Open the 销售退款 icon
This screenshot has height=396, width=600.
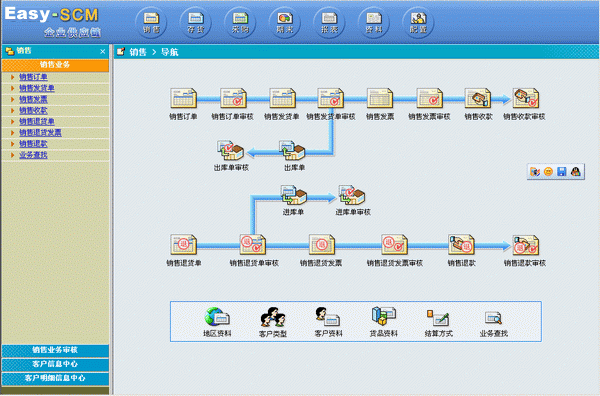tap(461, 245)
